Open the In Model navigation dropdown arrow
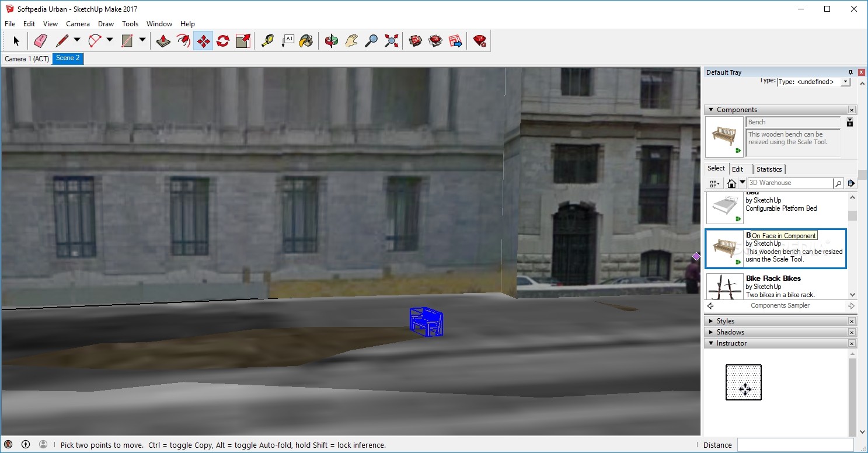868x453 pixels. 742,183
